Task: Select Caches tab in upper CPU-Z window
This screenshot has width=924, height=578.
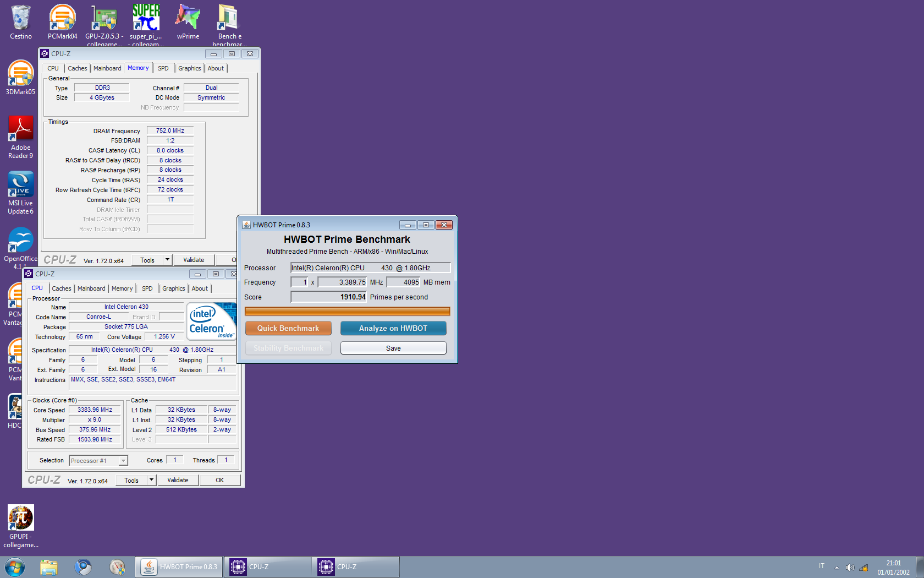Action: [x=78, y=68]
